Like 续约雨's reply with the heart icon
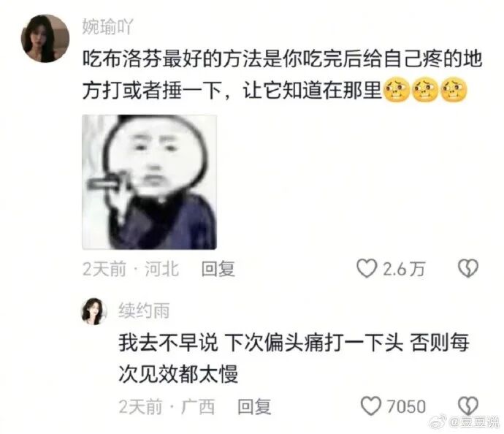 [x=371, y=406]
